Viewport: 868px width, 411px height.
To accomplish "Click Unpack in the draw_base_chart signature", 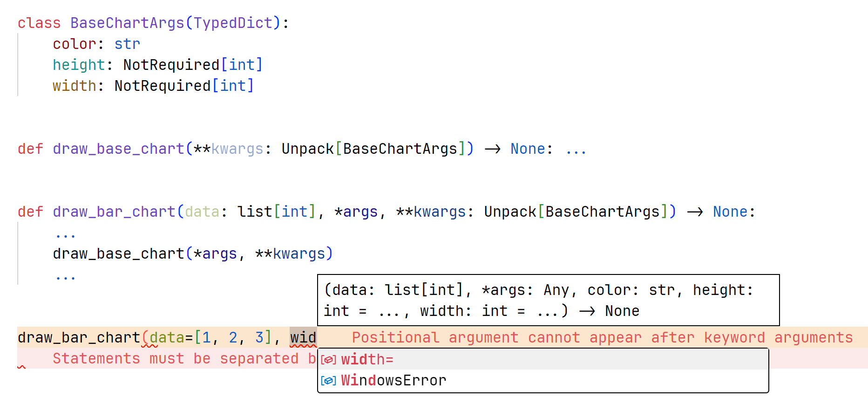I will pos(307,149).
